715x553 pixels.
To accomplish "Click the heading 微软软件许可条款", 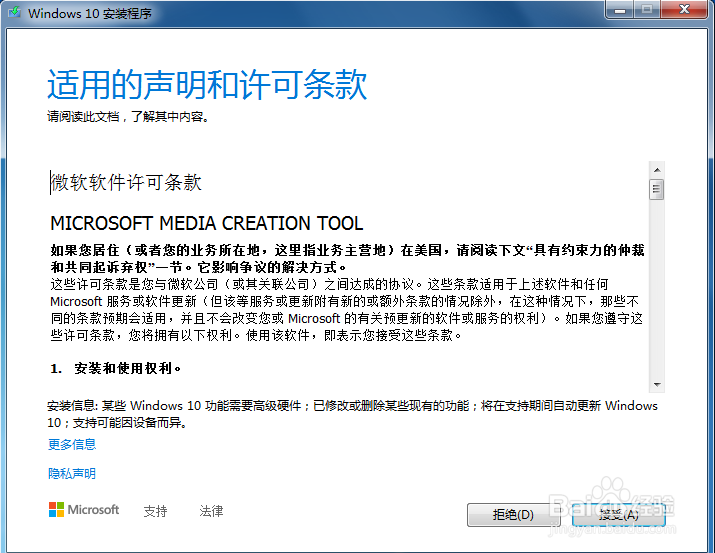I will 126,182.
